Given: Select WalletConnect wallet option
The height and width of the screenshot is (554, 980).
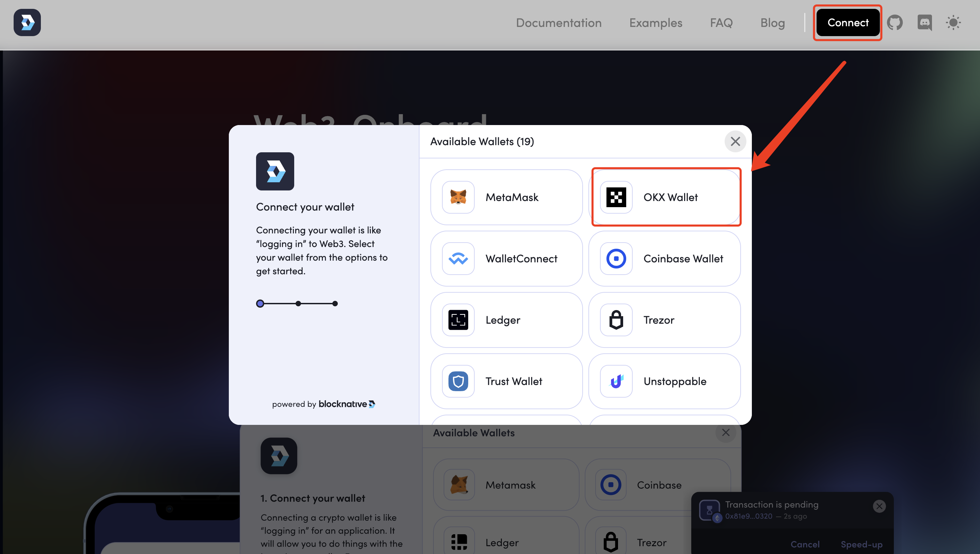Looking at the screenshot, I should click(506, 259).
